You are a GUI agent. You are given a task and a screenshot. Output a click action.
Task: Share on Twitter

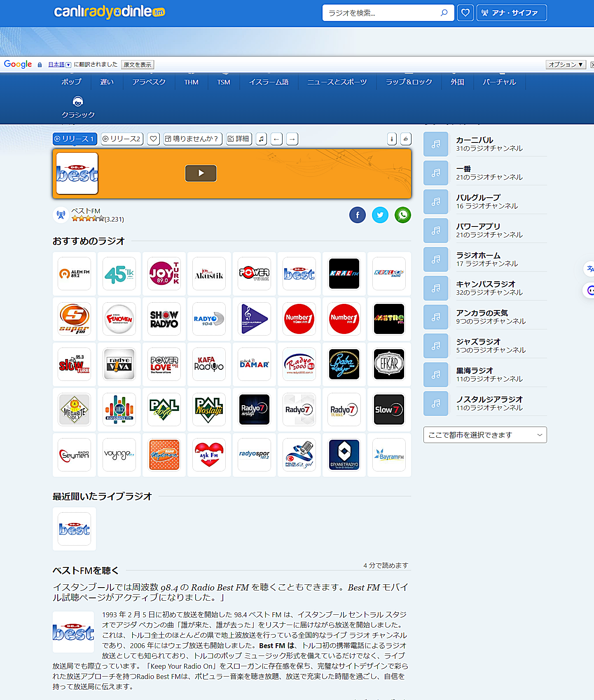[380, 215]
